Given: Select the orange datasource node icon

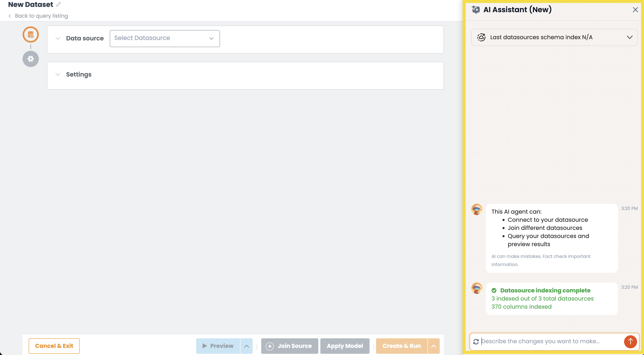Looking at the screenshot, I should pos(30,34).
